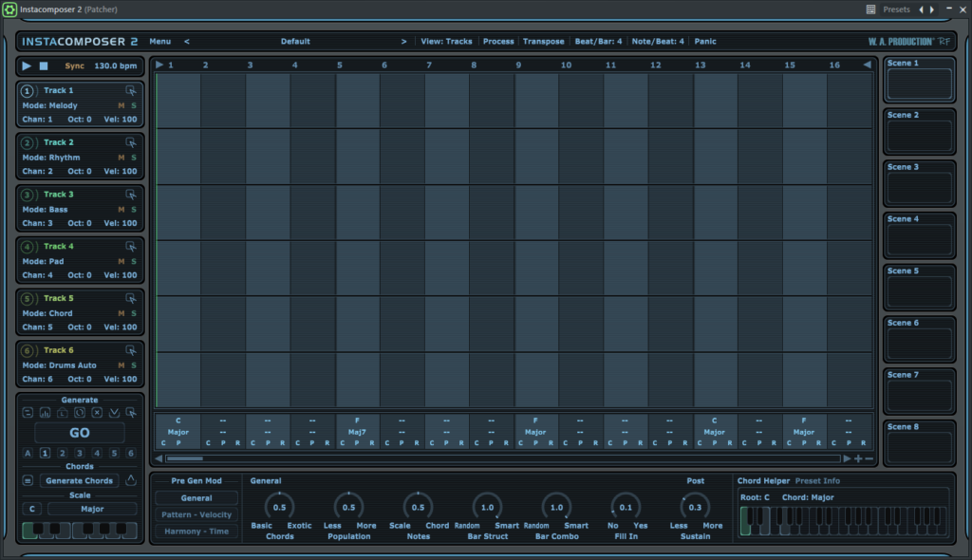
Task: Solo Track 3
Action: point(133,210)
